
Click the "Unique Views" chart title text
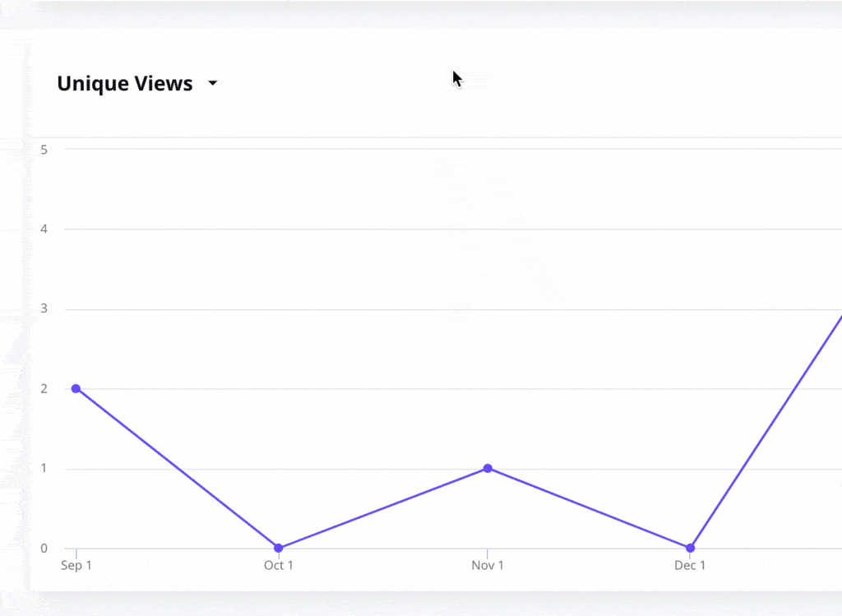click(125, 83)
